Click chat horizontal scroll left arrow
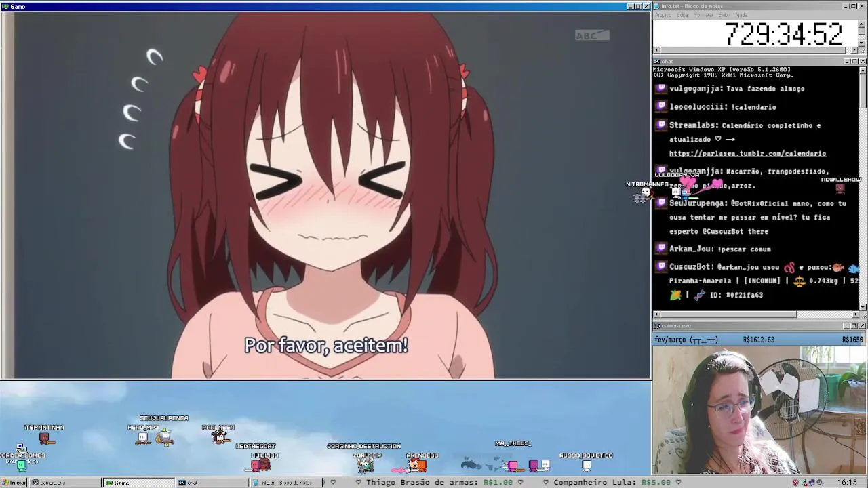The height and width of the screenshot is (488, 868). (x=656, y=314)
